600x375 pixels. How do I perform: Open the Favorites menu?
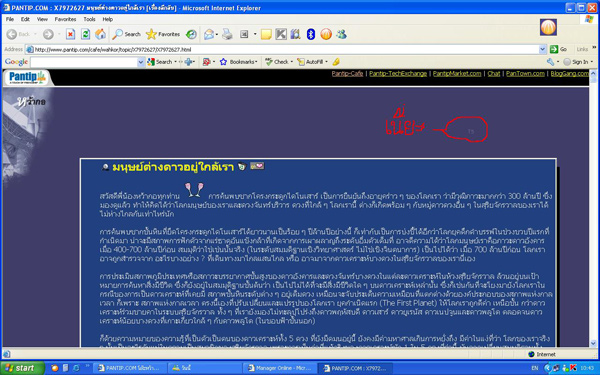coord(65,19)
